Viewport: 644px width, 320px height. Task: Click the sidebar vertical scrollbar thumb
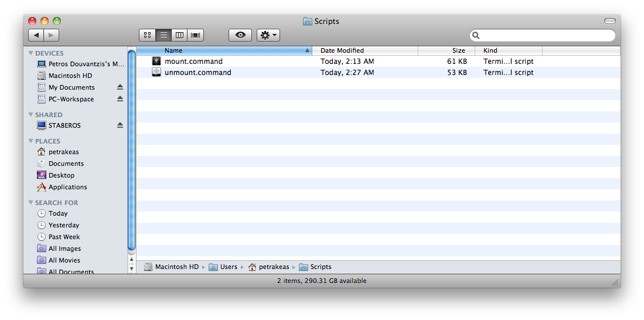point(131,150)
